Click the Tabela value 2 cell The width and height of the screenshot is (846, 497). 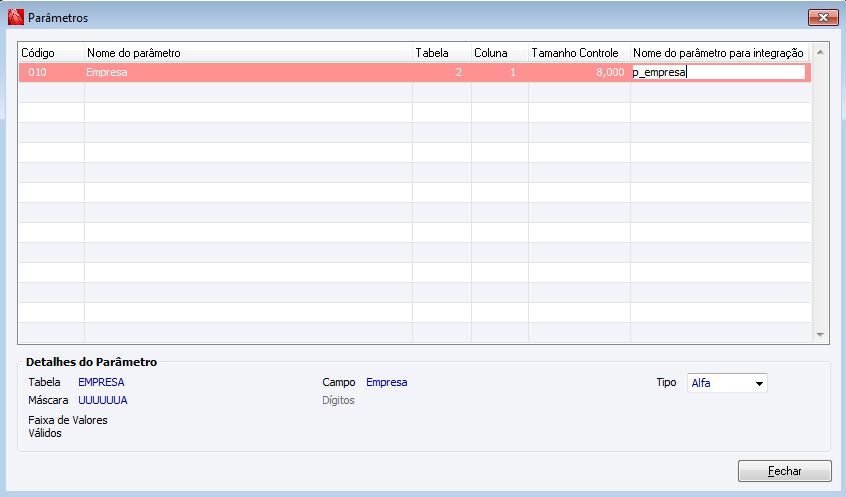tap(442, 72)
